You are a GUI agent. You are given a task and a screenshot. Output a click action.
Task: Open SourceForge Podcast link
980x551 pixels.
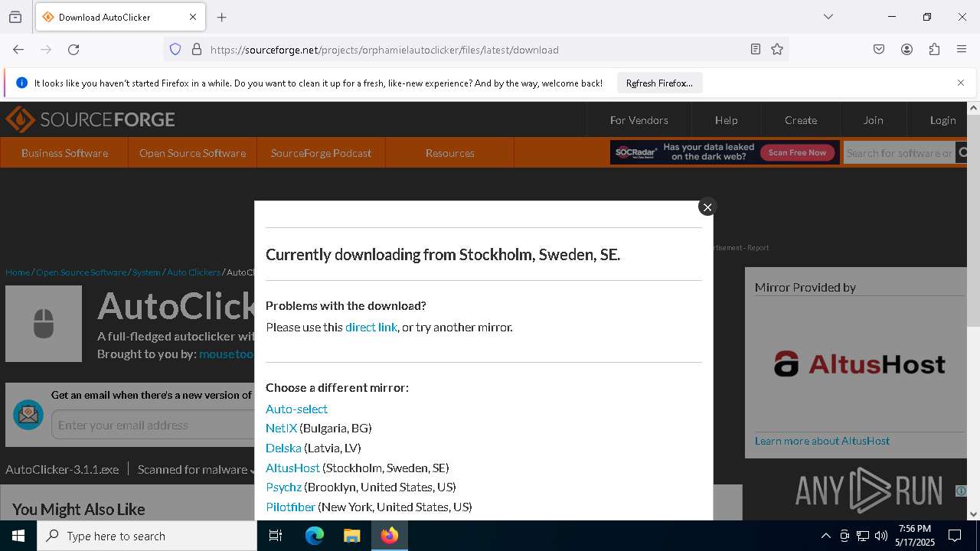click(322, 153)
